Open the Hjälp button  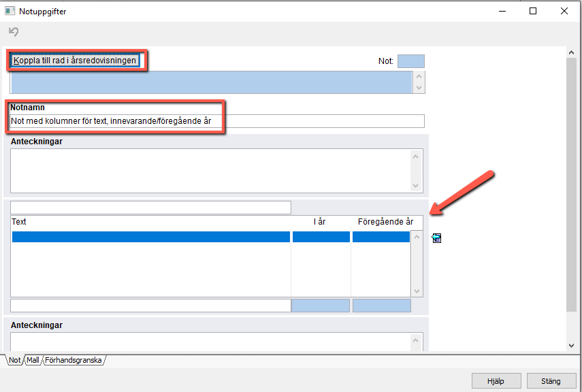(496, 381)
